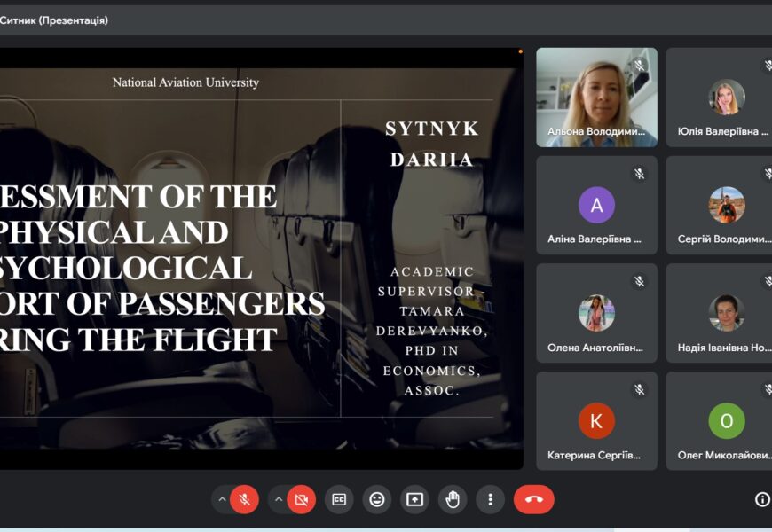Open the three-dot more options menu
The width and height of the screenshot is (772, 532).
490,500
